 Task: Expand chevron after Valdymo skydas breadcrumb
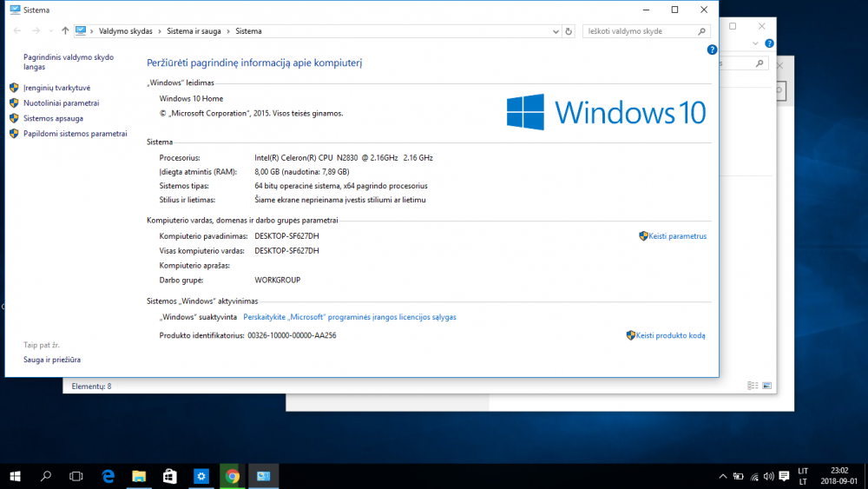[160, 31]
